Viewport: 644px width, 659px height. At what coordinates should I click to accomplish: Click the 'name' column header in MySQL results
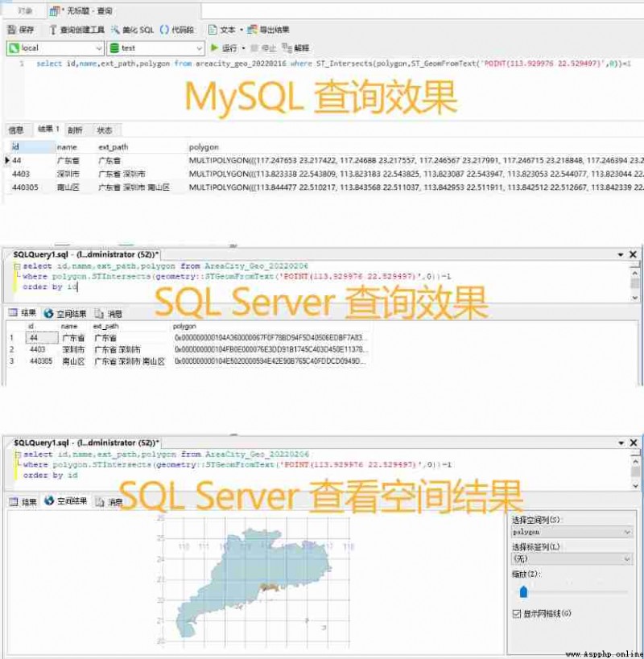point(67,147)
